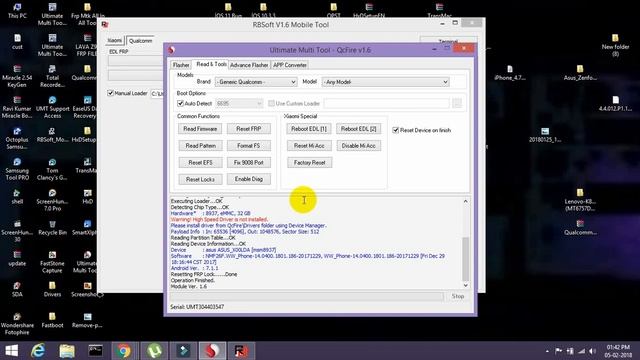Click Factory Reset button
Image resolution: width=640 pixels, height=360 pixels.
pyautogui.click(x=309, y=162)
